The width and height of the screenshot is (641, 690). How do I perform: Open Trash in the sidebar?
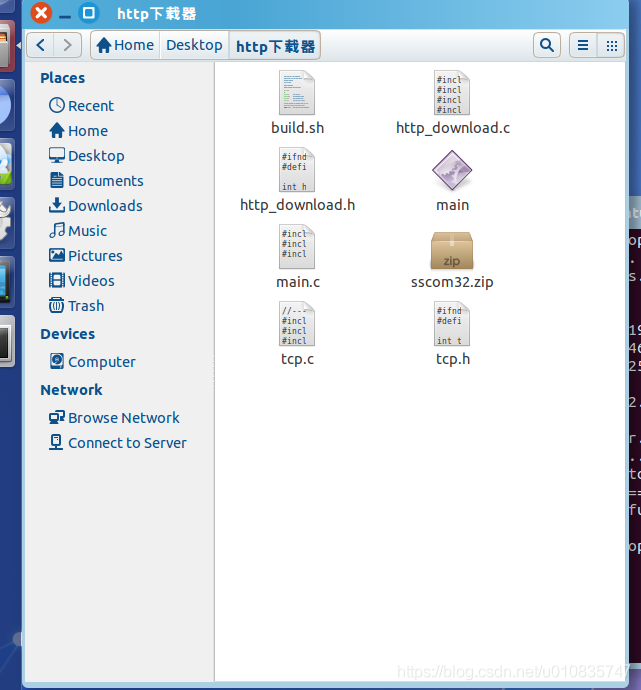[x=77, y=306]
